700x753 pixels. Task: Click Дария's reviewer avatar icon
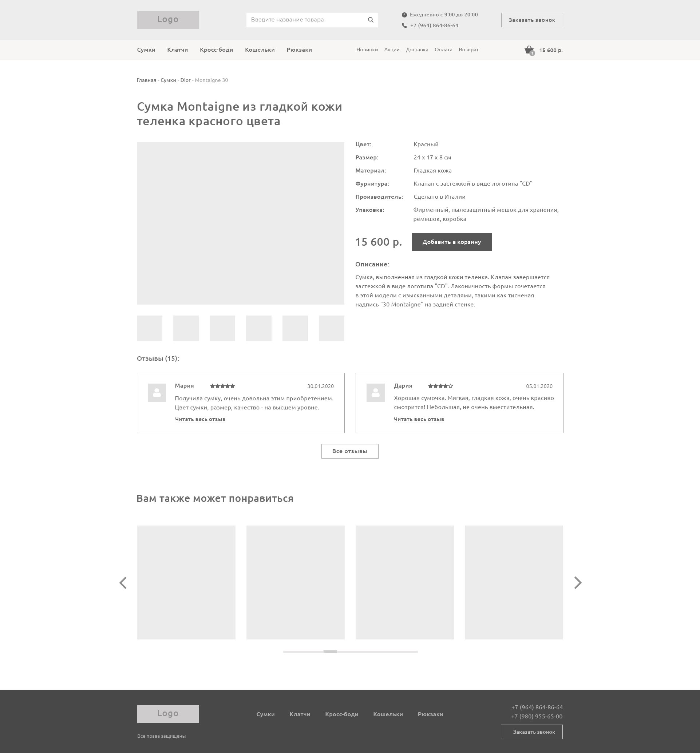pyautogui.click(x=375, y=392)
